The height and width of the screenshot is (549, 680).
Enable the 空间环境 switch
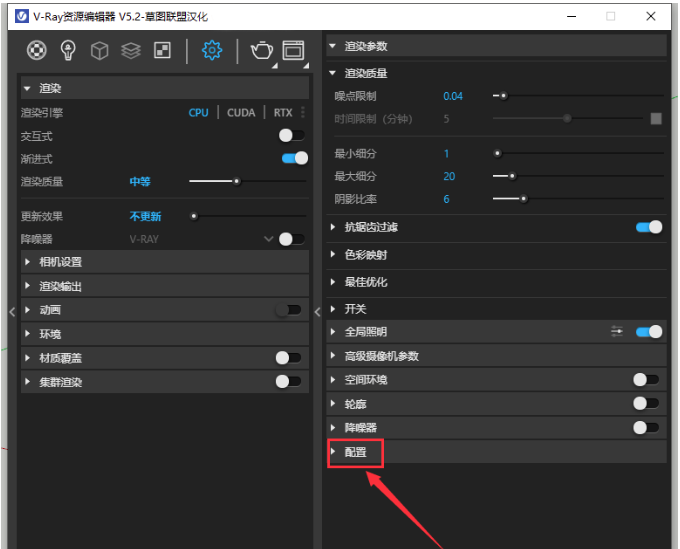pyautogui.click(x=646, y=380)
